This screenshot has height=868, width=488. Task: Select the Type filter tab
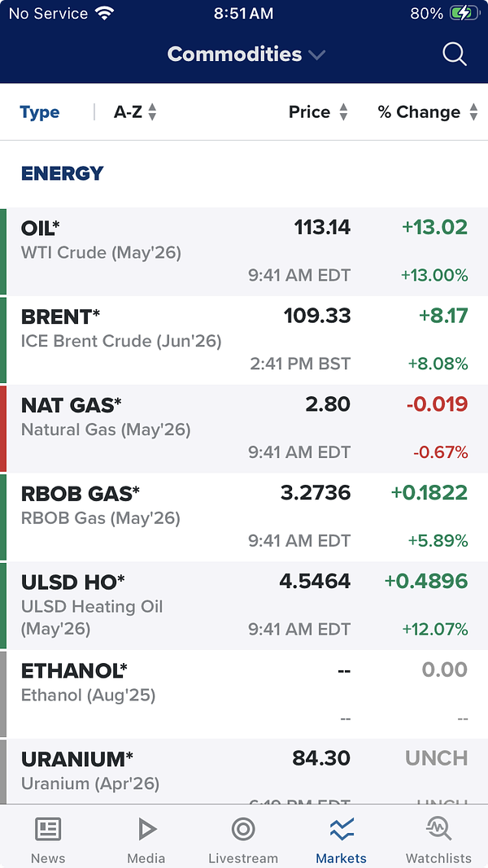pyautogui.click(x=40, y=112)
